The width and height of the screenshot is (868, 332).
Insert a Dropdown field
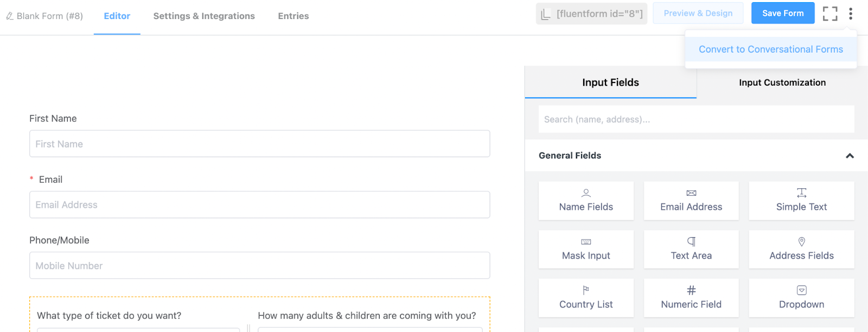pos(801,298)
